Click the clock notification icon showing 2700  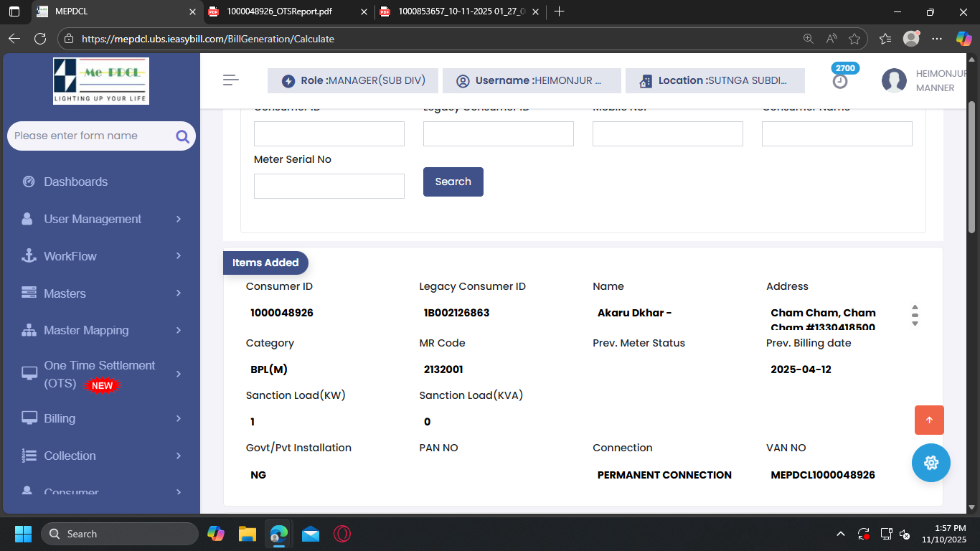coord(840,81)
